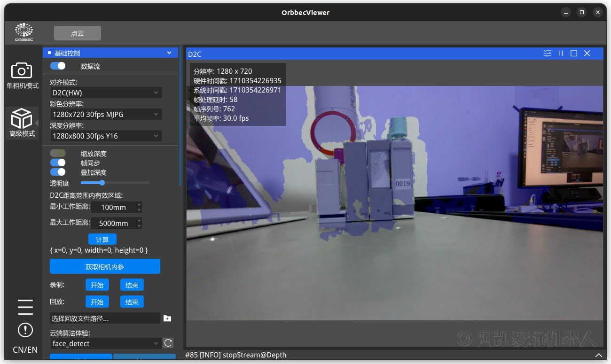Select the advanced mode cube icon
Screen dimensions: 611x364
[22, 118]
